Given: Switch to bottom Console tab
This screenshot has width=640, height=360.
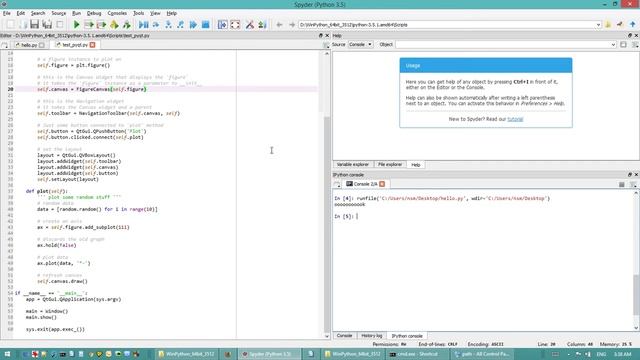Looking at the screenshot, I should [344, 336].
